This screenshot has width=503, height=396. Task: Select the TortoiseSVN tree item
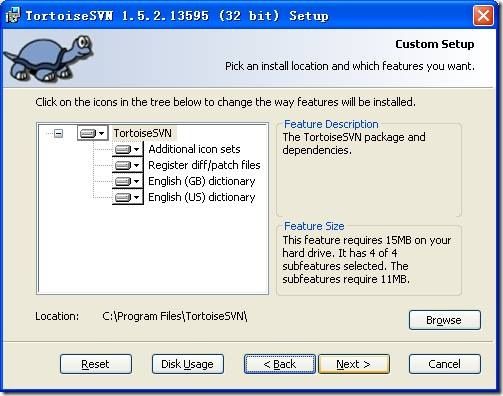tap(143, 133)
